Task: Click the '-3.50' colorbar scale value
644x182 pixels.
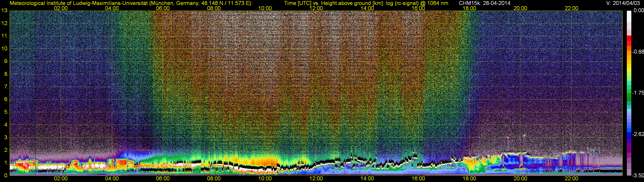Action: [638, 175]
